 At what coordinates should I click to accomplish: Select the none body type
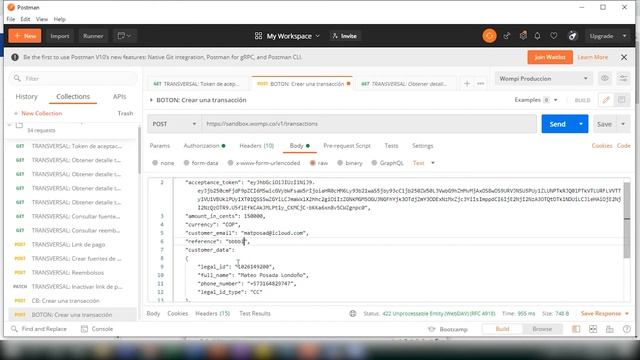(155, 163)
